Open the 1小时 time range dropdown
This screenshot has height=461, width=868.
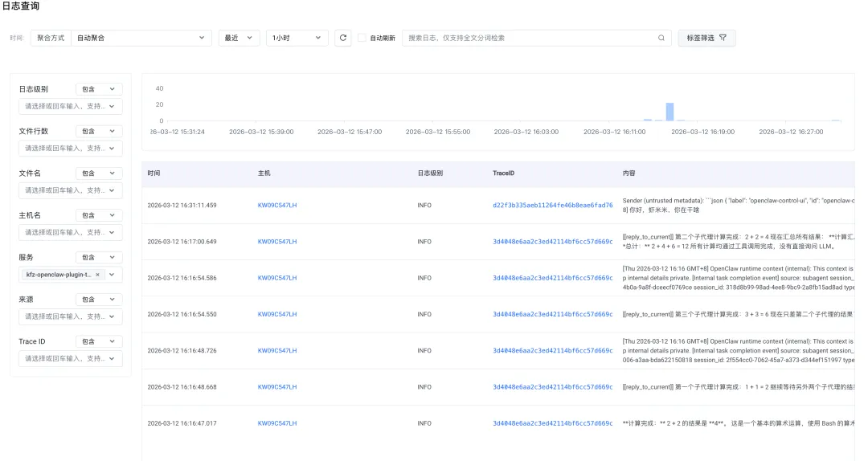click(297, 38)
